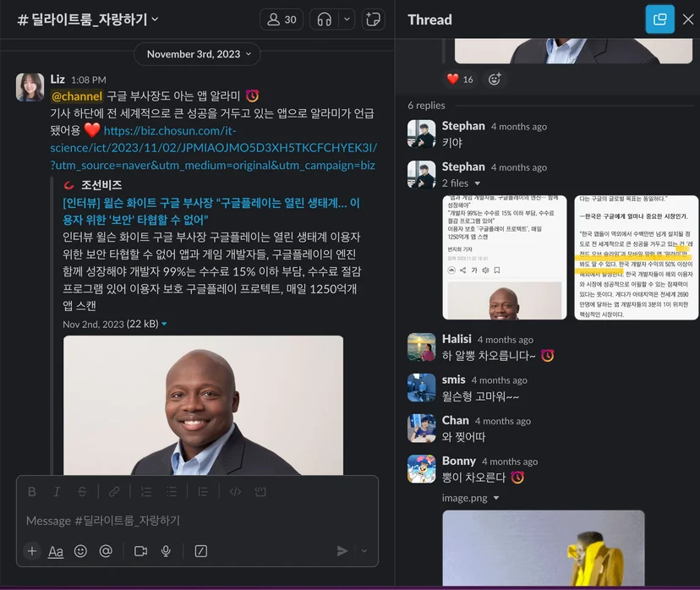
Task: Open Stephan's highlighted article screenshot file
Action: pos(636,258)
